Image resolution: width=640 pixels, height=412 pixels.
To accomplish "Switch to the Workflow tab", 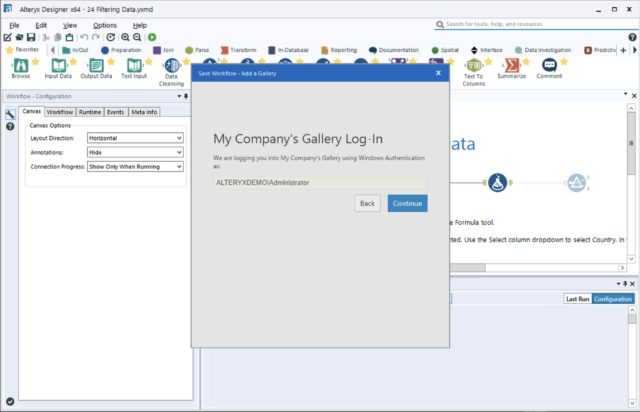I will [x=60, y=112].
